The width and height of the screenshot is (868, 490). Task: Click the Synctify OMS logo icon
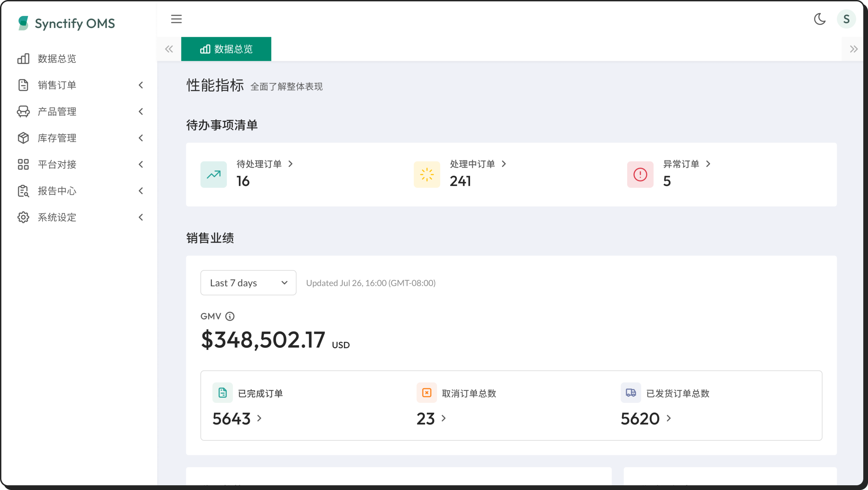pos(23,23)
